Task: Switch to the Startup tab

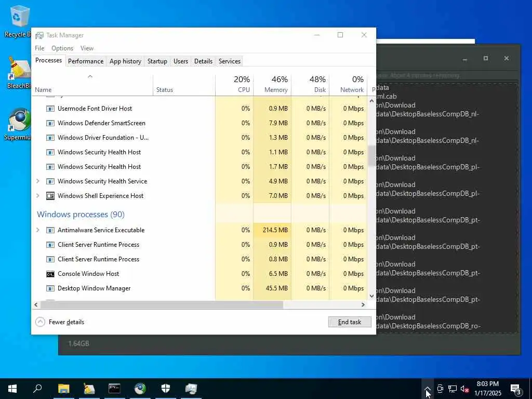Action: tap(157, 61)
